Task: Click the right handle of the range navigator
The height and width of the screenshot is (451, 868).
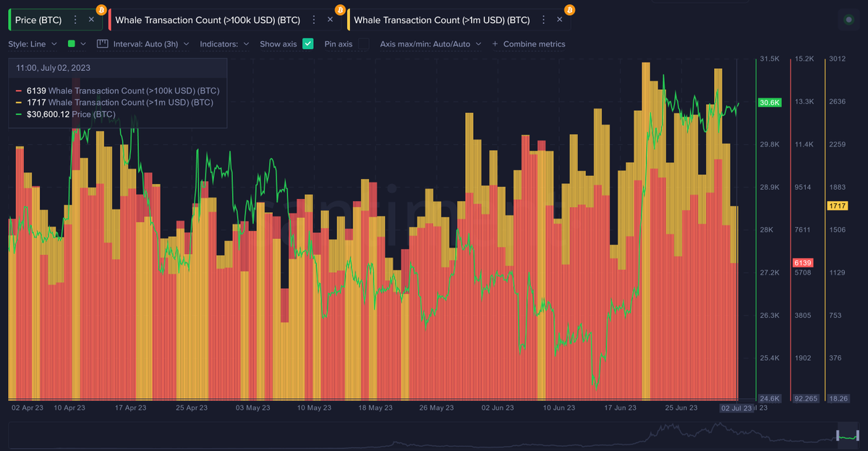Action: point(859,435)
